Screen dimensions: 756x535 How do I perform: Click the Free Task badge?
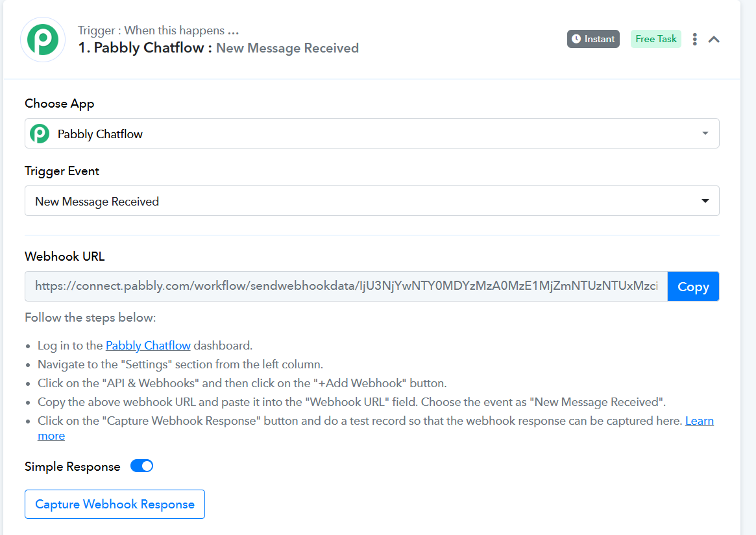[656, 39]
